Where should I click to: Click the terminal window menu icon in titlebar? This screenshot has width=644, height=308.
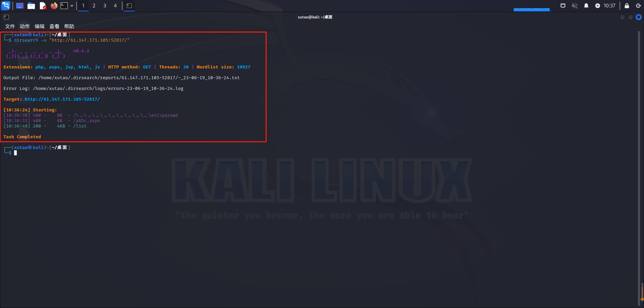[6, 17]
